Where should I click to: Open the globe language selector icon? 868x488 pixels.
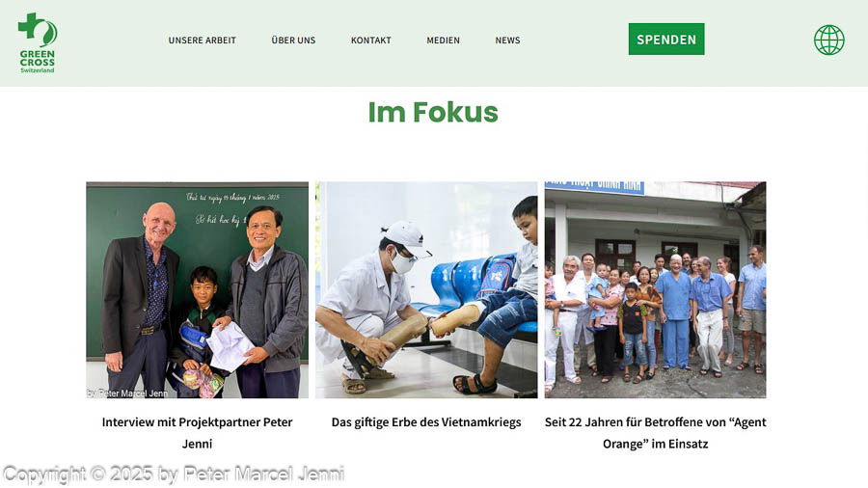pyautogui.click(x=828, y=40)
